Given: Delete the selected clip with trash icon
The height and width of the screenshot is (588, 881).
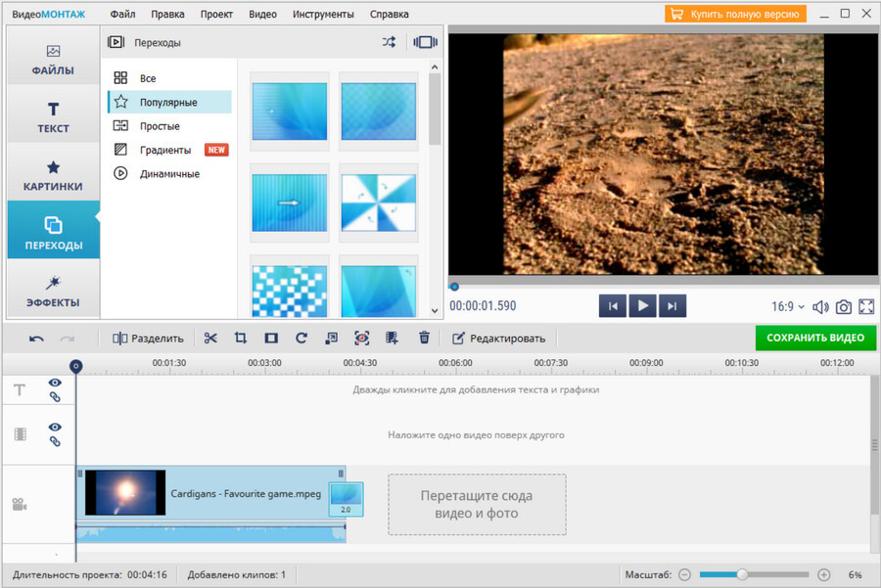Looking at the screenshot, I should pyautogui.click(x=424, y=338).
